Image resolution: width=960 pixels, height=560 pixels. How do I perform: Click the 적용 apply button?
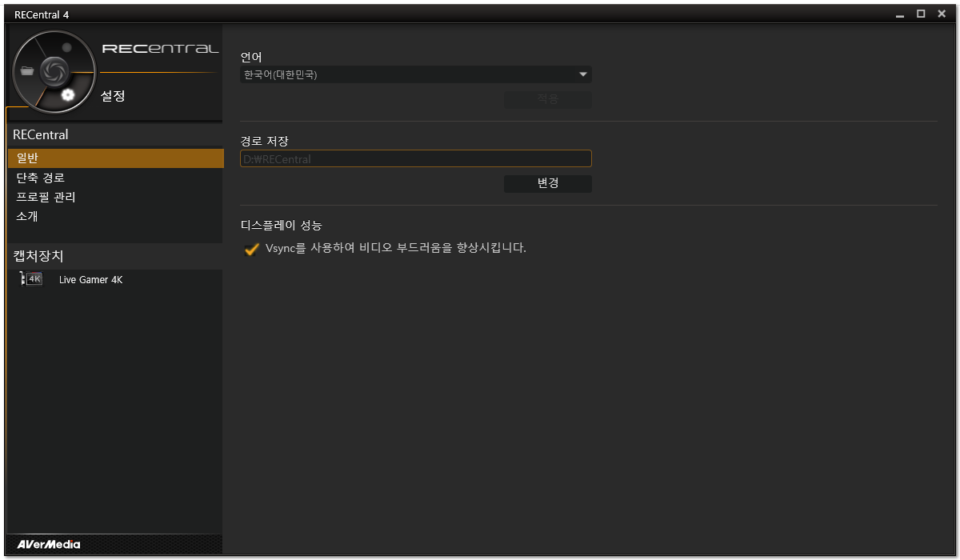[548, 99]
